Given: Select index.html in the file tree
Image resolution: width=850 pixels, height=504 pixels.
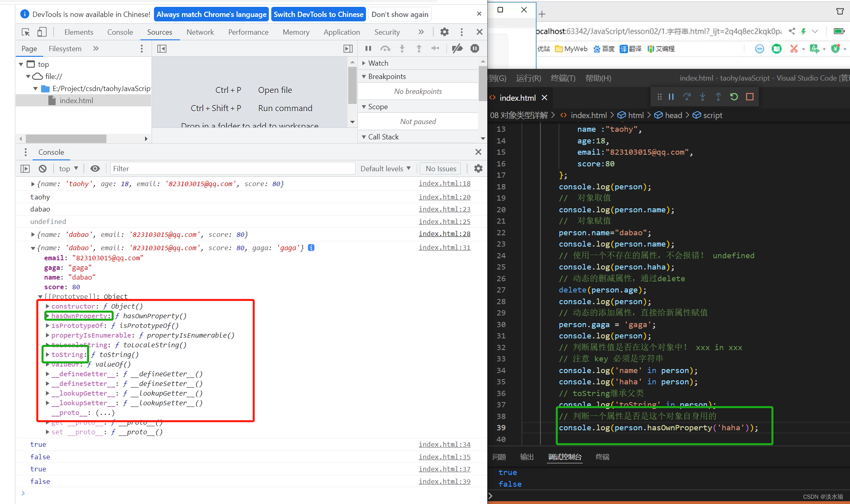Looking at the screenshot, I should pyautogui.click(x=83, y=101).
